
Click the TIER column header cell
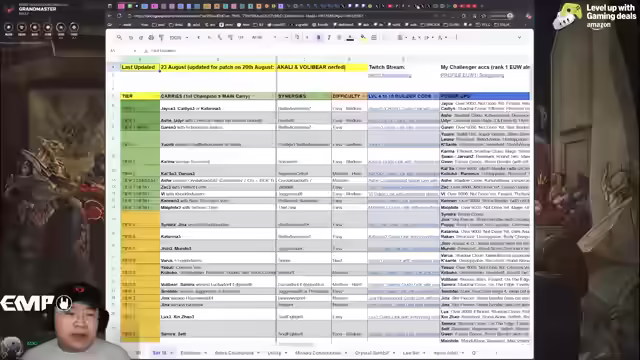[x=140, y=96]
